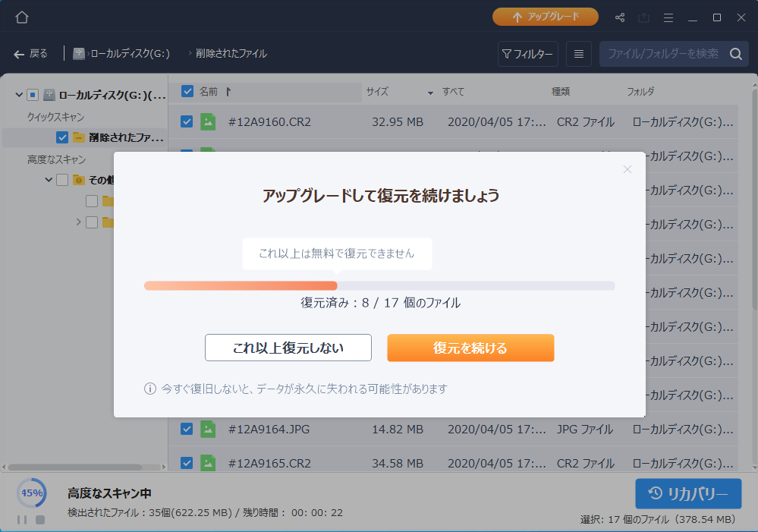Click the list view mode icon
This screenshot has width=758, height=532.
click(x=579, y=54)
